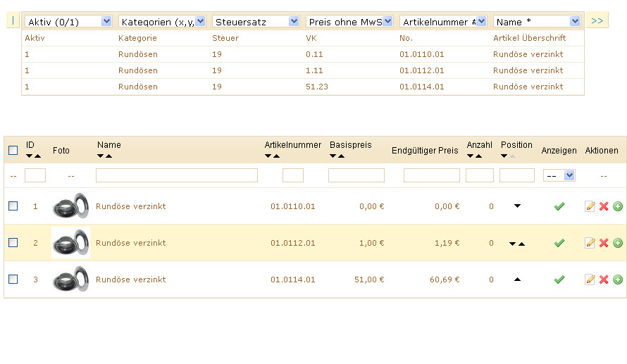
Task: Open the Aktiv (0/1) dropdown
Action: [68, 22]
